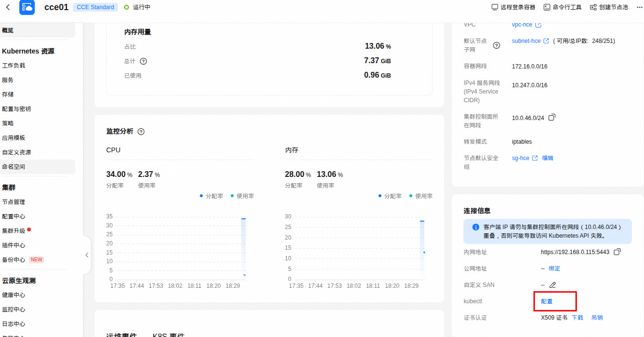Viewport: 644px width, 337px height.
Task: Show help for default node subnet
Action: 496,45
